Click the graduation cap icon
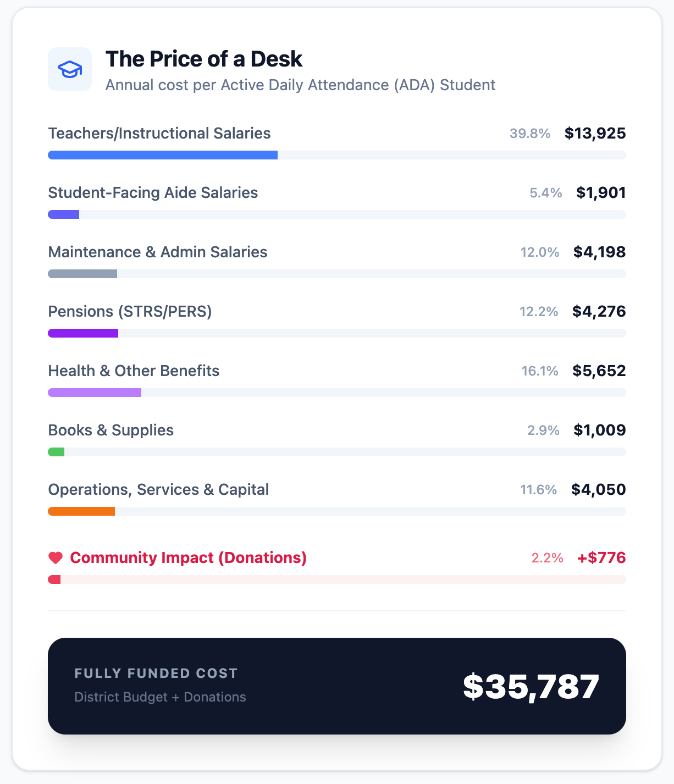Image resolution: width=674 pixels, height=784 pixels. (x=70, y=69)
